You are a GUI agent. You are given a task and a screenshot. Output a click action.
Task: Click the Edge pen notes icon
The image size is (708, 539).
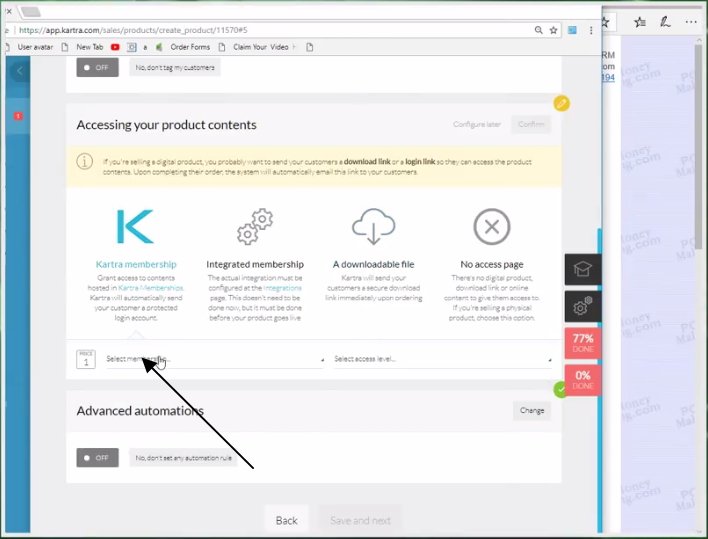coord(665,22)
